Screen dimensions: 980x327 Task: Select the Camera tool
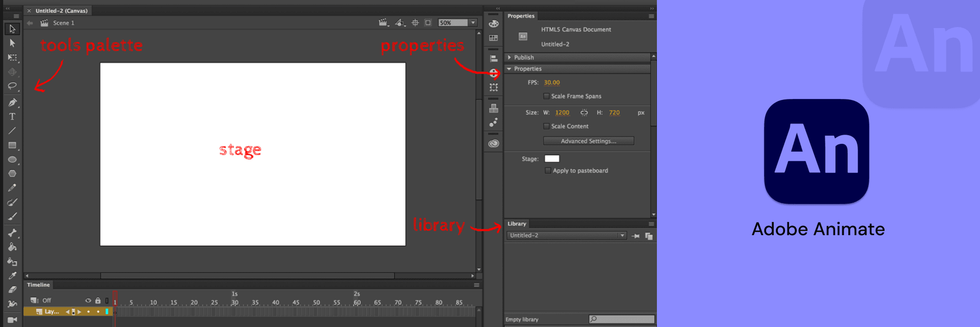[12, 320]
